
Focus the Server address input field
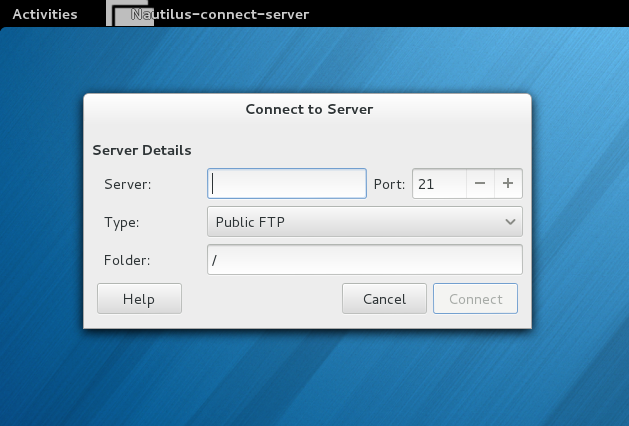[287, 184]
